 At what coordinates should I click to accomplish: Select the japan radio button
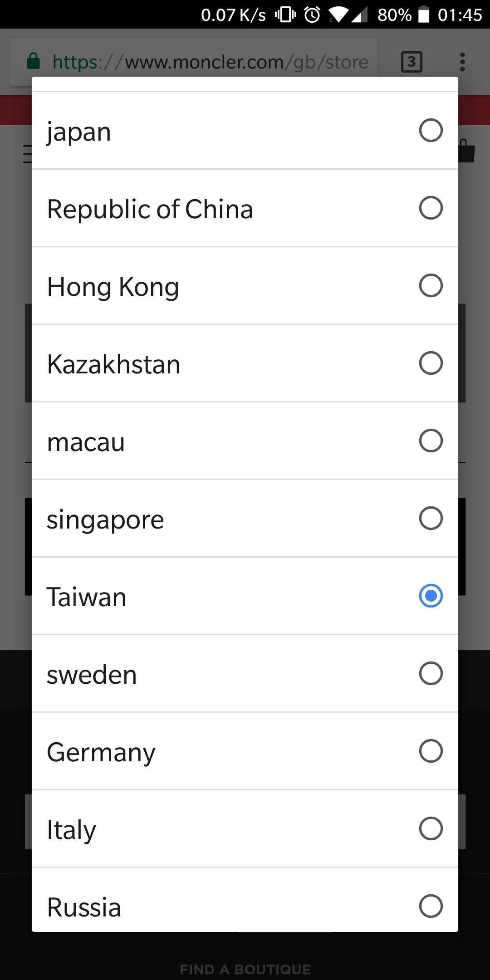point(431,131)
